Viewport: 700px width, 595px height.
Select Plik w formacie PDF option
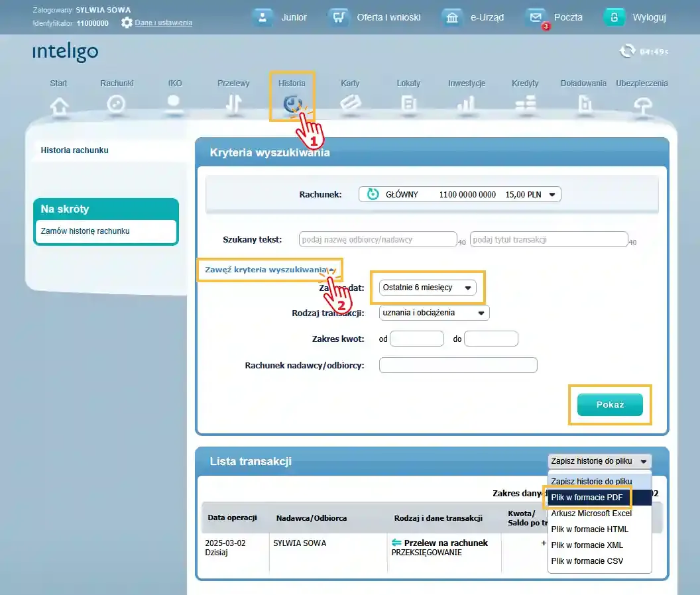tap(587, 497)
